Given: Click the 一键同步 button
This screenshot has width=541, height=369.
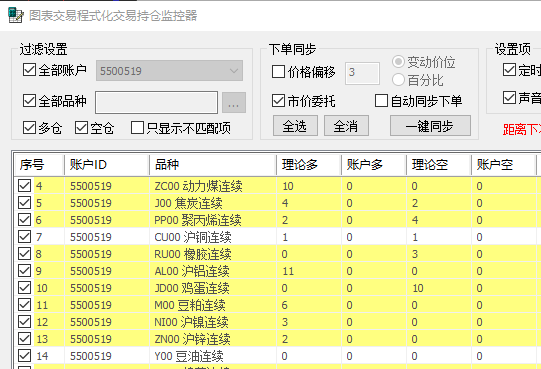Looking at the screenshot, I should tap(430, 126).
